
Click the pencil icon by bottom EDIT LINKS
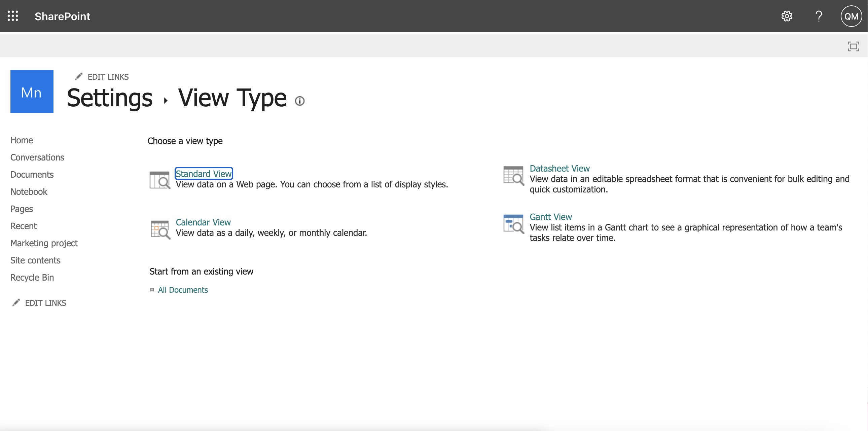[x=16, y=302]
